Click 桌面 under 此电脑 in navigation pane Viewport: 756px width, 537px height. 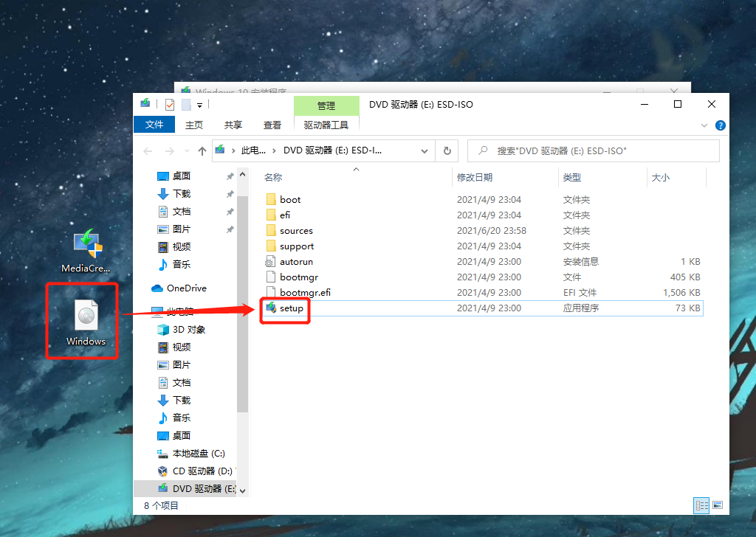[174, 435]
